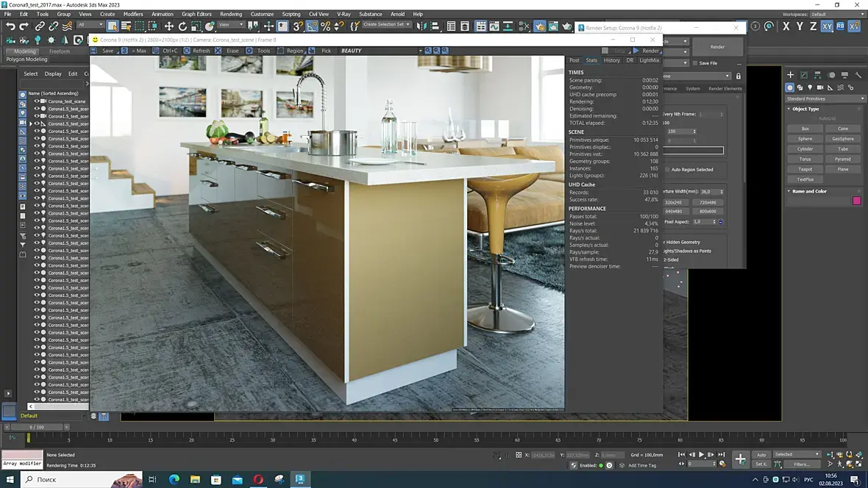This screenshot has width=868, height=488.
Task: Click the magenta object color swatch
Action: click(856, 201)
